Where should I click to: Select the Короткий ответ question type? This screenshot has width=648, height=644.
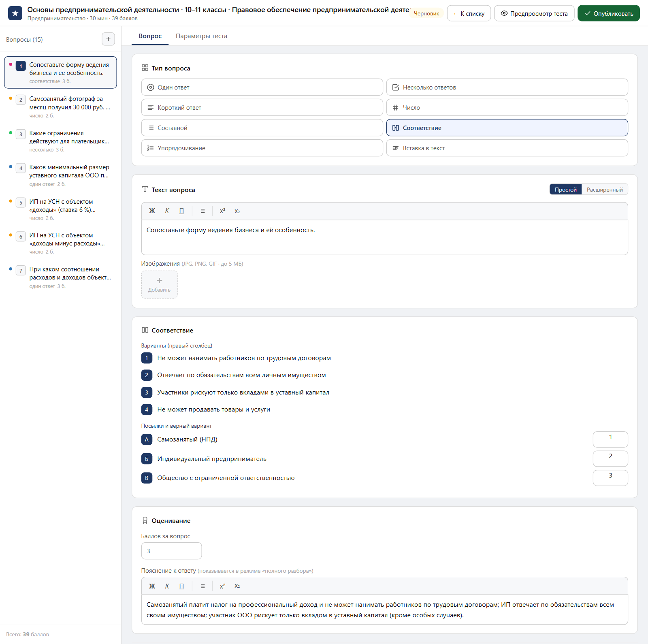click(x=262, y=107)
